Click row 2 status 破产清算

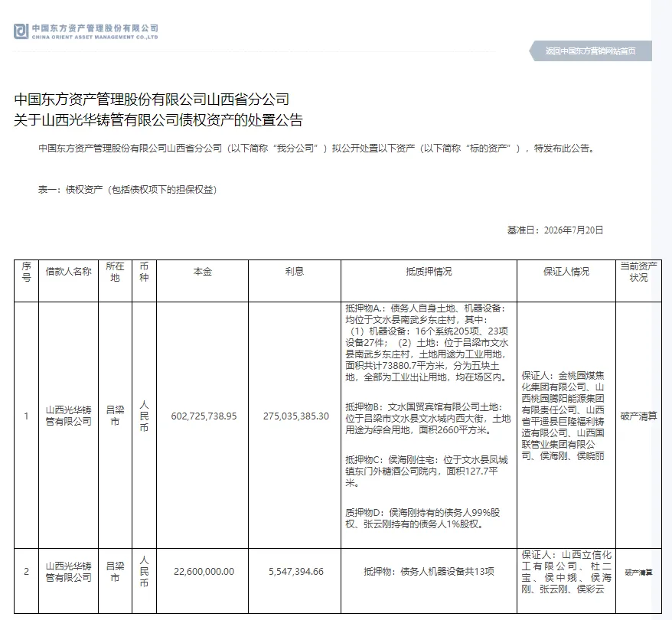click(x=638, y=572)
